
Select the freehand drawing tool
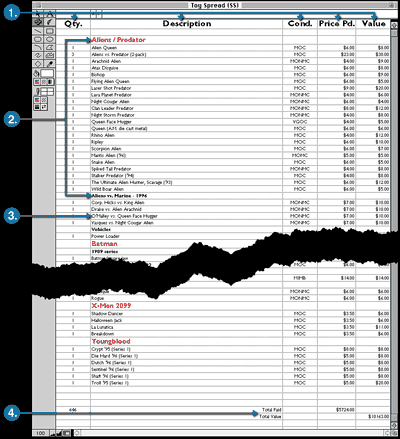[x=38, y=55]
